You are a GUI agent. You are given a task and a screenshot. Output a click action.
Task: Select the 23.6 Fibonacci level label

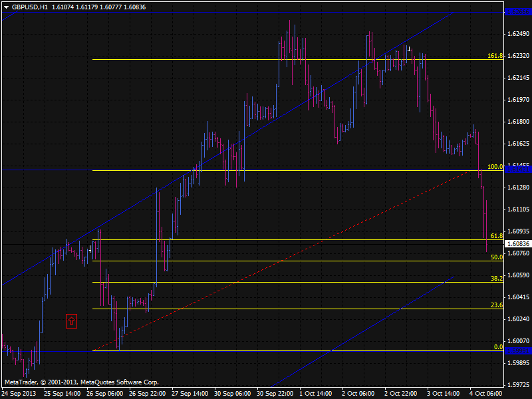pyautogui.click(x=495, y=305)
